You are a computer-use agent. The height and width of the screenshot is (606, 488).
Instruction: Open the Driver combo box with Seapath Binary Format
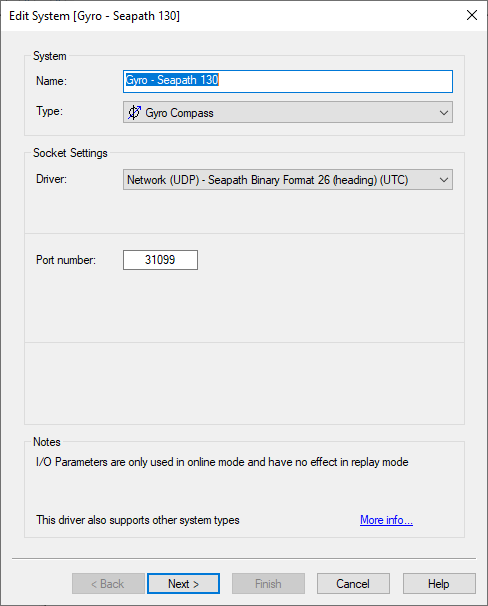[288, 180]
